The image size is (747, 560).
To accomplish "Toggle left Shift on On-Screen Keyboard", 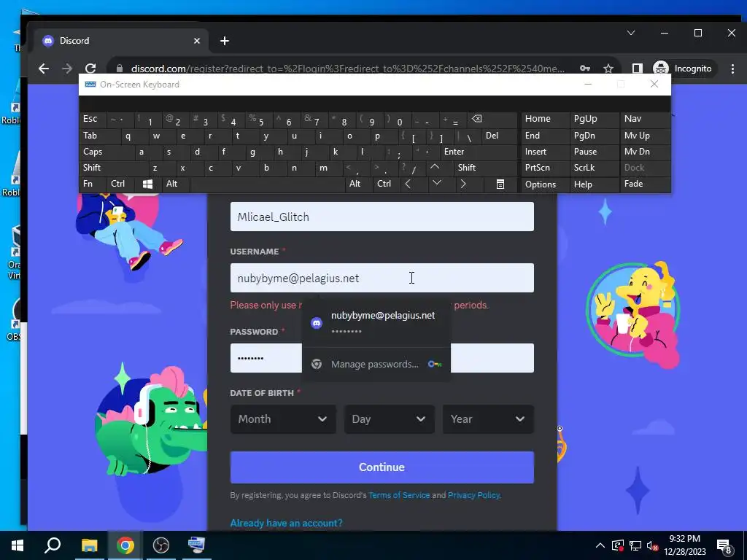I will pyautogui.click(x=113, y=168).
